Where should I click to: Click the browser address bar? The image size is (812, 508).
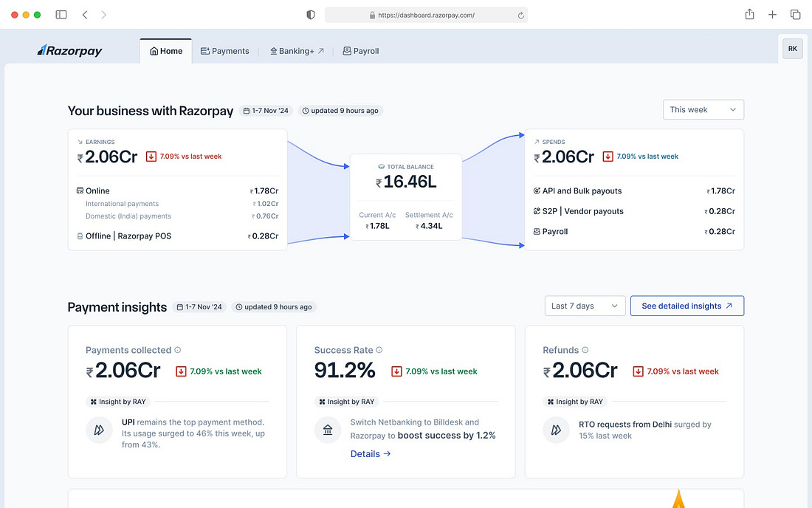coord(426,15)
